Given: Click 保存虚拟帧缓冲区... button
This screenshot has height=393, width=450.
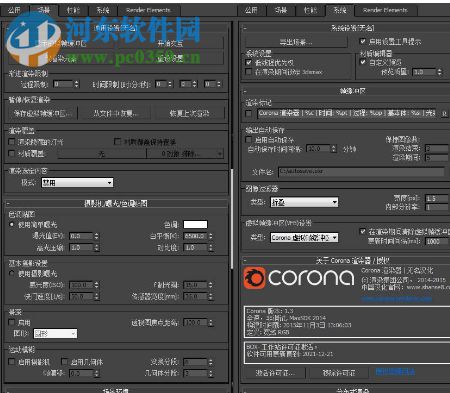Looking at the screenshot, I should (x=42, y=113).
